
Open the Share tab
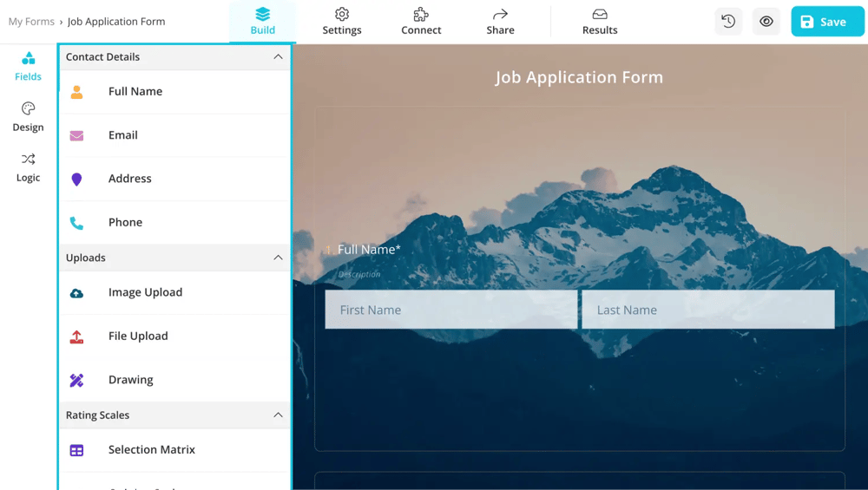[x=500, y=22]
